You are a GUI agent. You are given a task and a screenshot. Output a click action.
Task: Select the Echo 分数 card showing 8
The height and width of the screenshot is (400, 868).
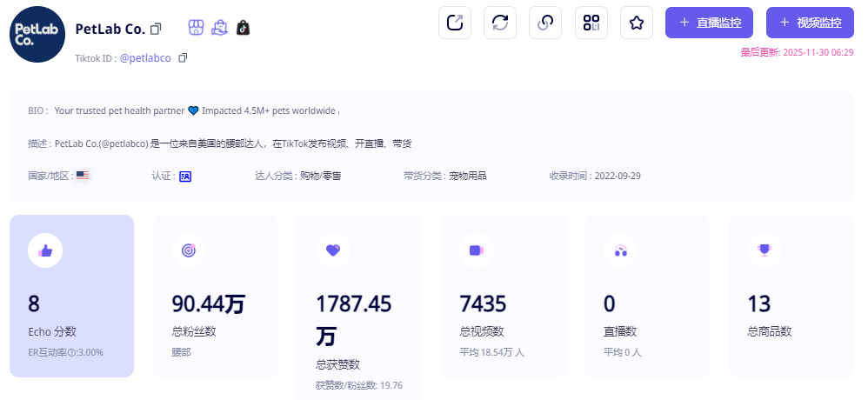click(x=72, y=296)
